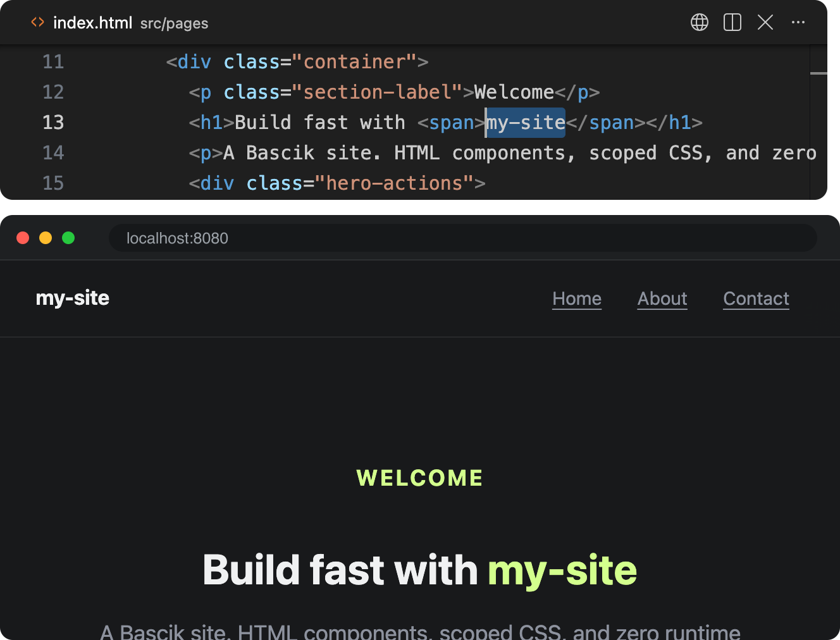Click the "hero-actions" string in code

tap(394, 183)
